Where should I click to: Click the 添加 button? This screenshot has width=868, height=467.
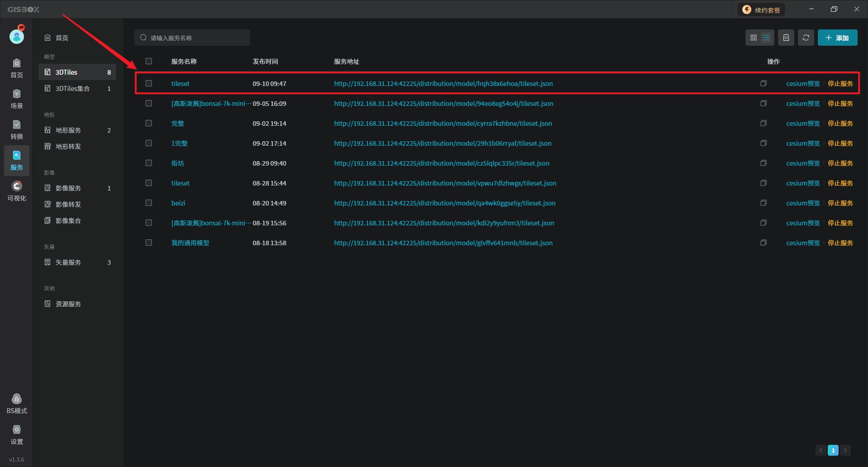pos(837,38)
